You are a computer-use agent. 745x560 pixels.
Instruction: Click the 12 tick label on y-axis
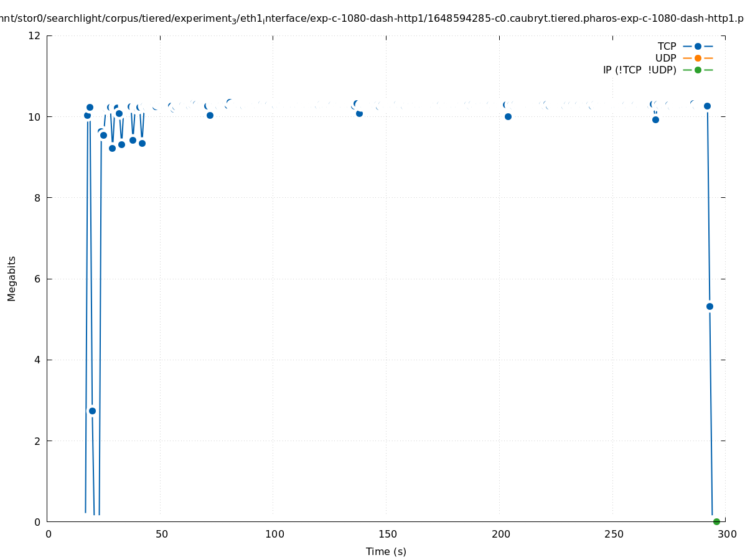pos(35,35)
